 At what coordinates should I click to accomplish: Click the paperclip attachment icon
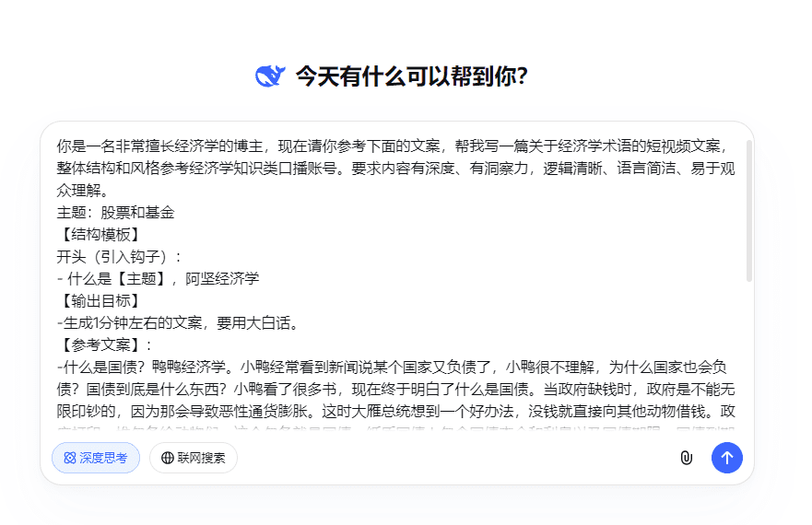tap(686, 458)
